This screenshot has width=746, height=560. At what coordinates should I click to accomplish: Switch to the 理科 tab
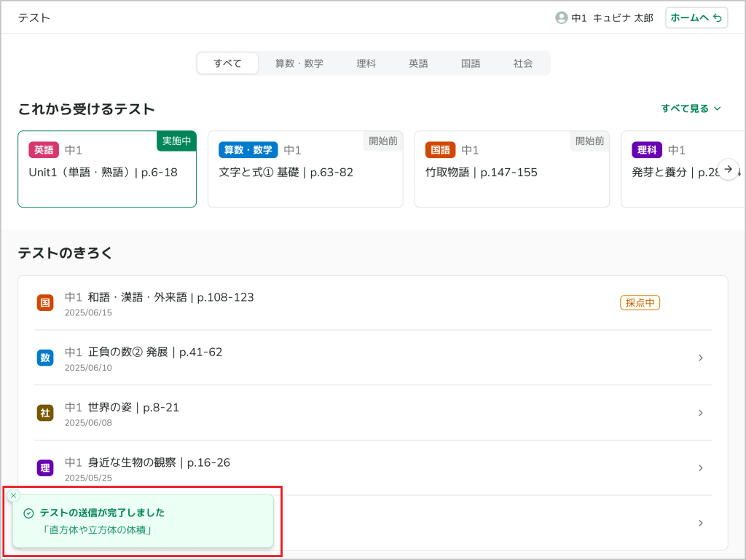point(366,63)
